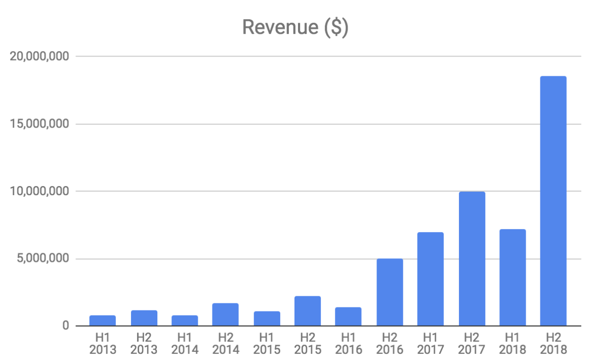Click the H2 2018 x-axis label
The image size is (595, 364).
[553, 343]
